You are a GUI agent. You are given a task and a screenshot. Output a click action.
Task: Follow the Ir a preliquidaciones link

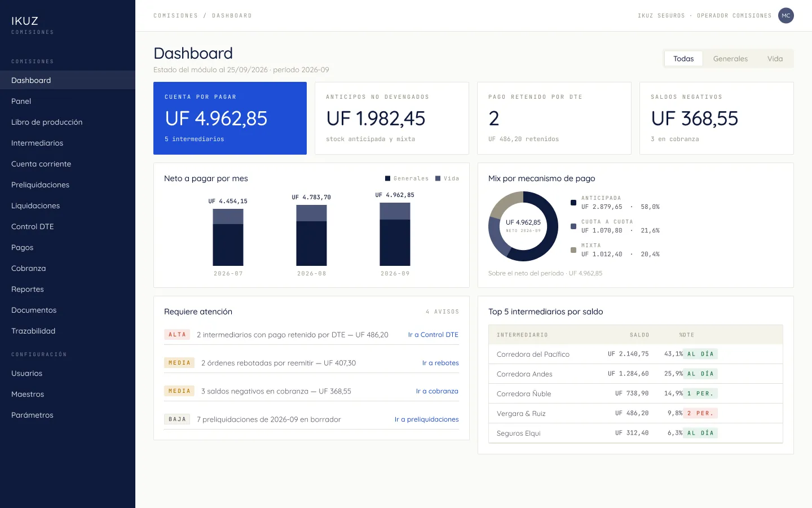coord(426,419)
